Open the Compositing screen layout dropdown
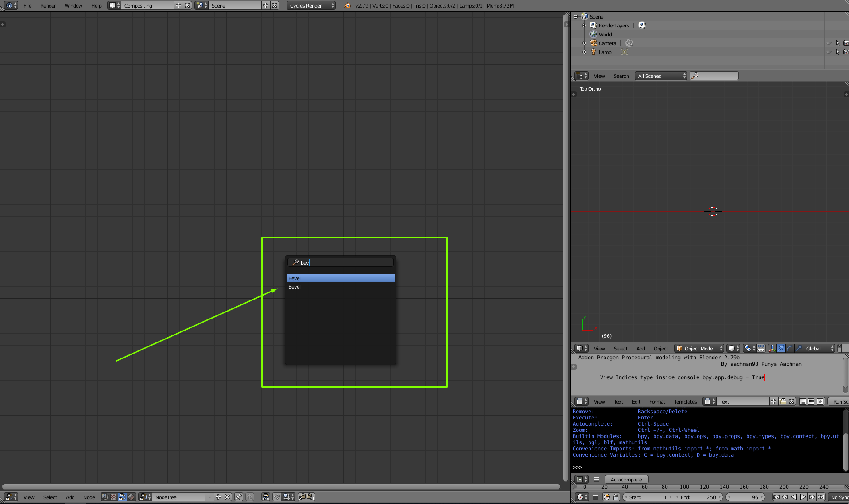The width and height of the screenshot is (849, 504). pos(114,6)
